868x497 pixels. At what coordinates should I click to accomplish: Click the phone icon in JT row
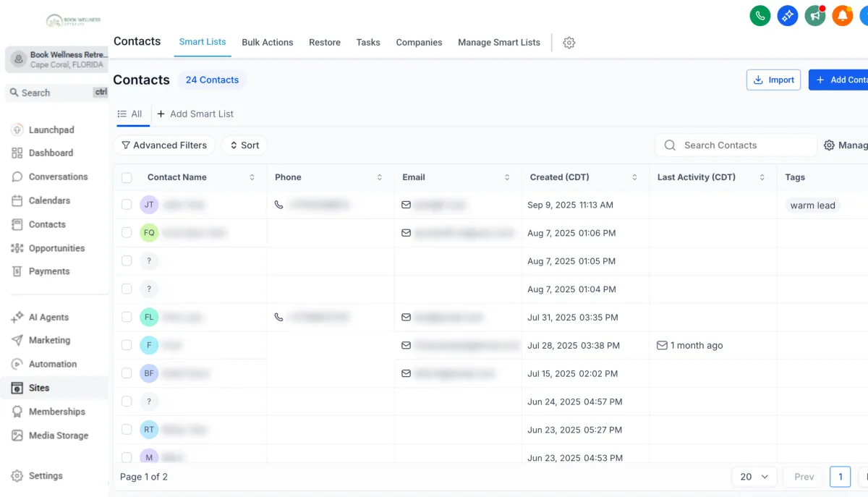point(279,205)
